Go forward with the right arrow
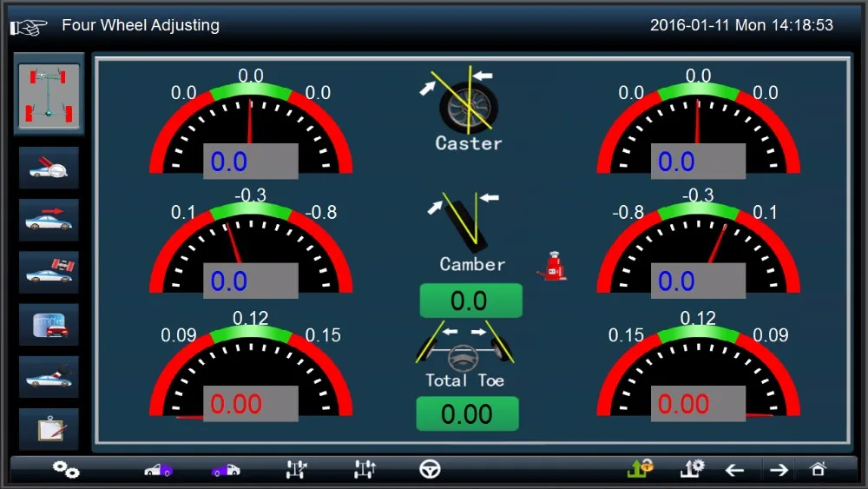This screenshot has height=489, width=868. pyautogui.click(x=779, y=470)
